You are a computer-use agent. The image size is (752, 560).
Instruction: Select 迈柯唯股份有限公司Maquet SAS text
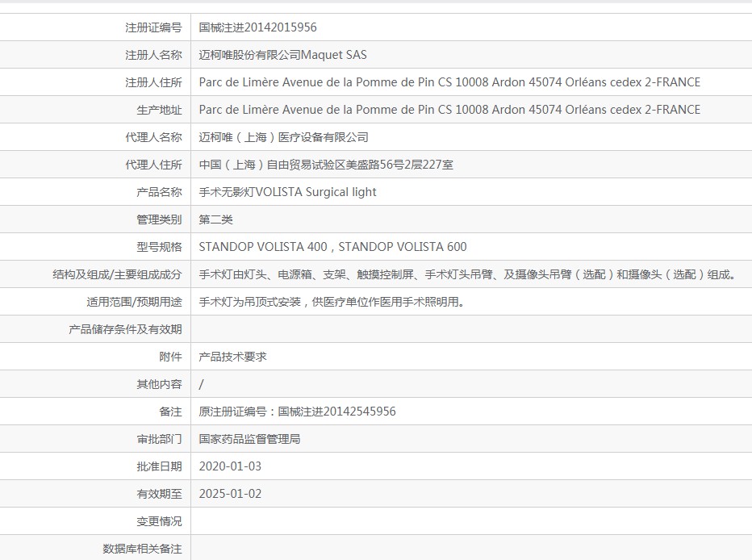pos(282,55)
